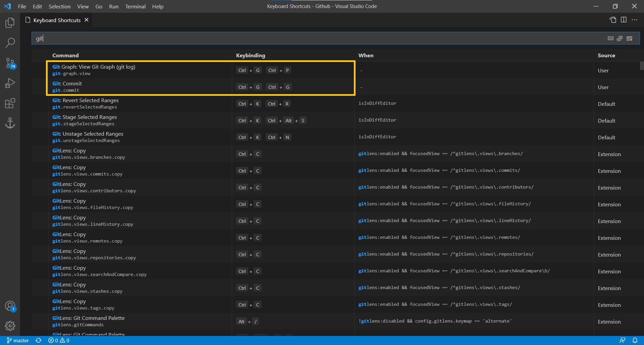Select the gitlens.gitCommands command row
The width and height of the screenshot is (644, 345).
335,322
